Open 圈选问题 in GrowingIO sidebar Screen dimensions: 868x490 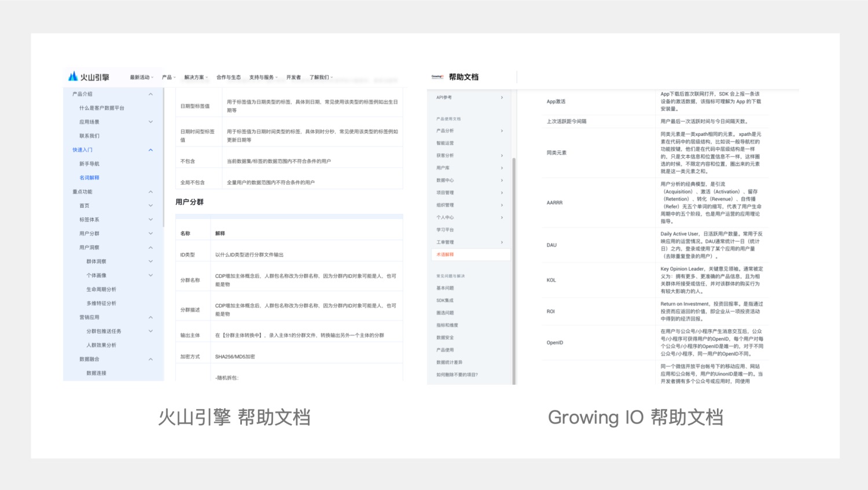445,313
